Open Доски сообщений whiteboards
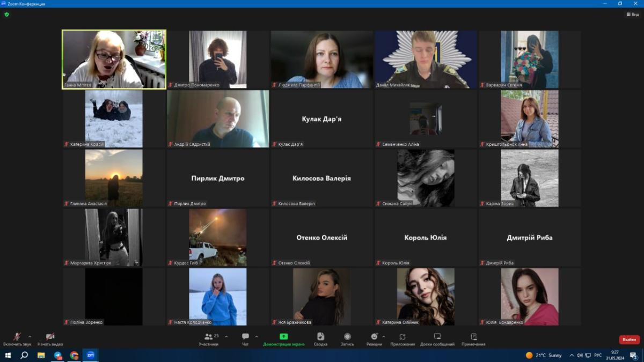Image resolution: width=644 pixels, height=362 pixels. [437, 339]
